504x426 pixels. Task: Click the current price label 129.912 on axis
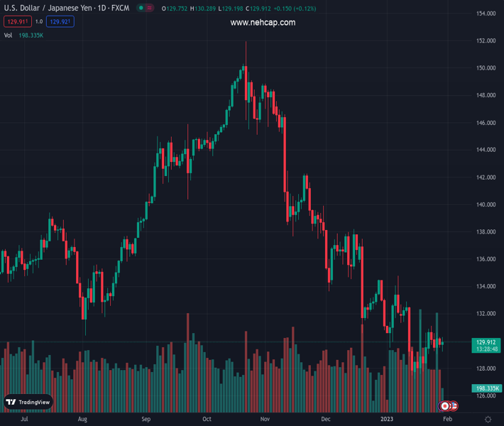click(486, 342)
